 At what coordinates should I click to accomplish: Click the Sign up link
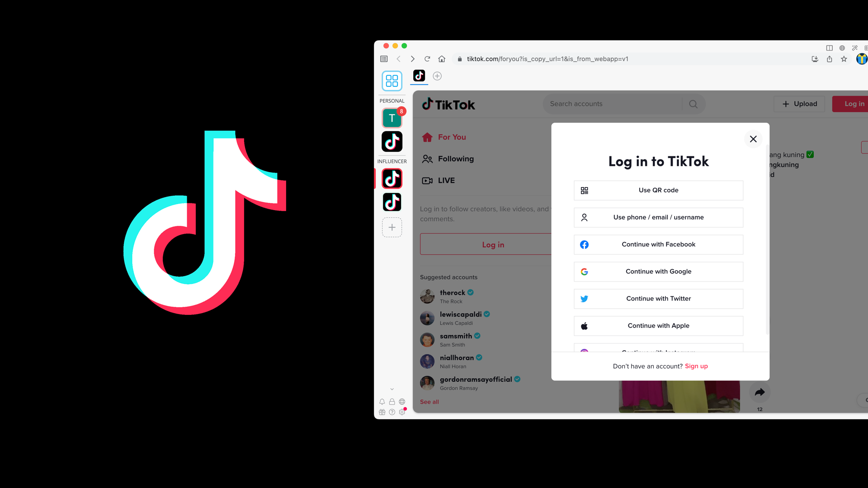pos(696,366)
